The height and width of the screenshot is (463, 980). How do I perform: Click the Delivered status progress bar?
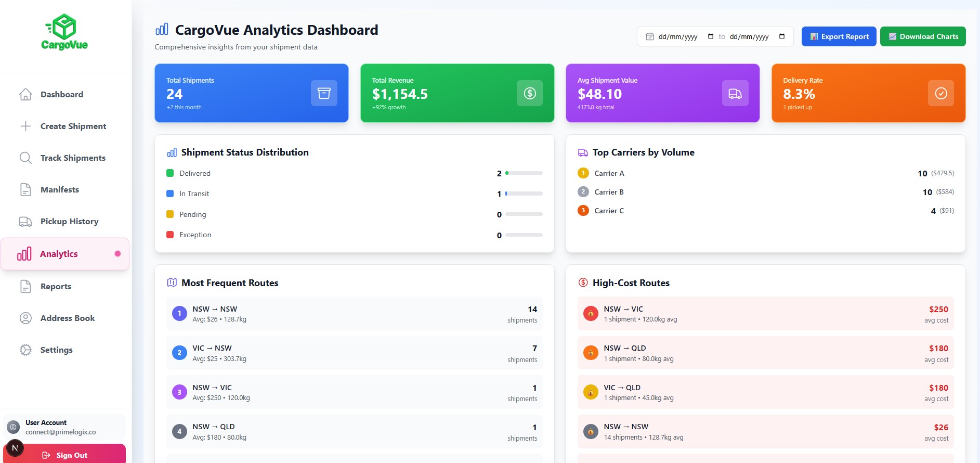pos(524,173)
